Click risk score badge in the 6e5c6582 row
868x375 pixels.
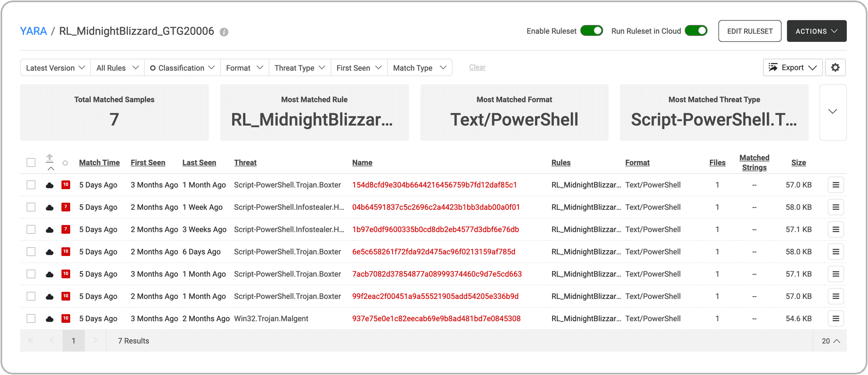(x=66, y=252)
